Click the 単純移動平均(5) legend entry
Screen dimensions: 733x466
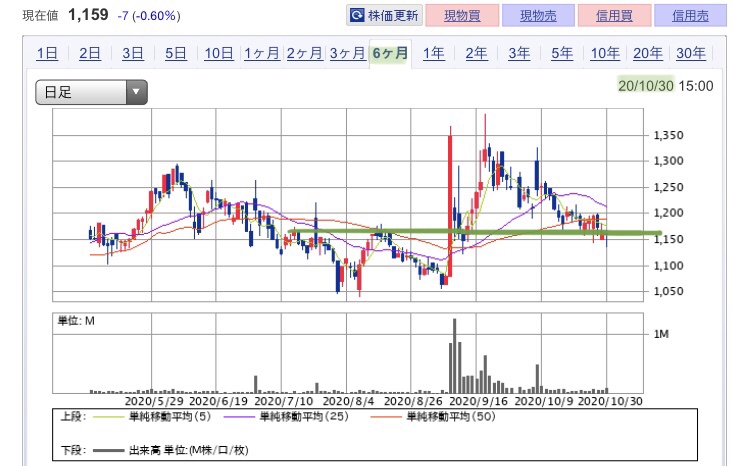click(152, 416)
